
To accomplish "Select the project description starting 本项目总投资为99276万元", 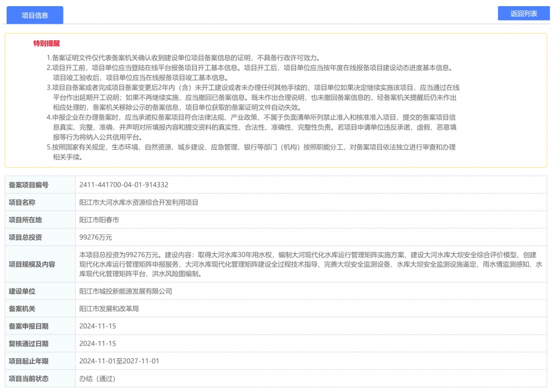I will pos(311,264).
